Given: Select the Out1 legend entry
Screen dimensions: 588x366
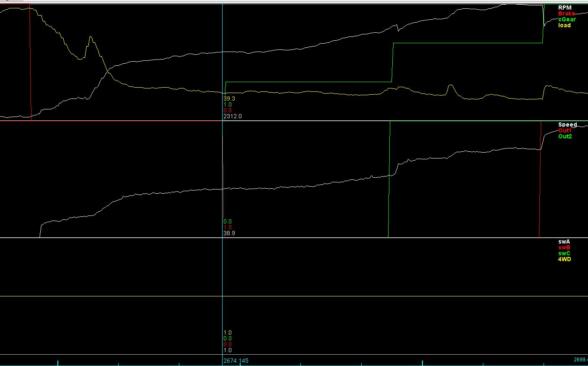Looking at the screenshot, I should (x=565, y=130).
